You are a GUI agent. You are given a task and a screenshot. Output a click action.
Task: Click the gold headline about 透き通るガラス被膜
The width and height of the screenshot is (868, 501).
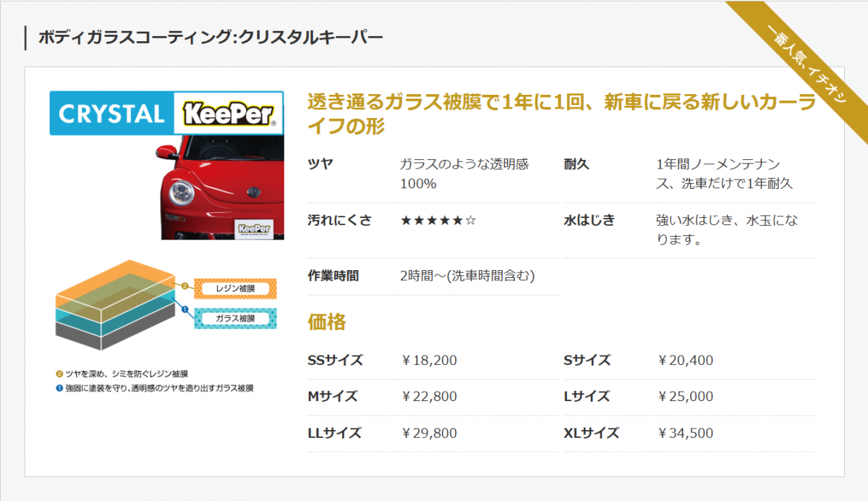561,114
